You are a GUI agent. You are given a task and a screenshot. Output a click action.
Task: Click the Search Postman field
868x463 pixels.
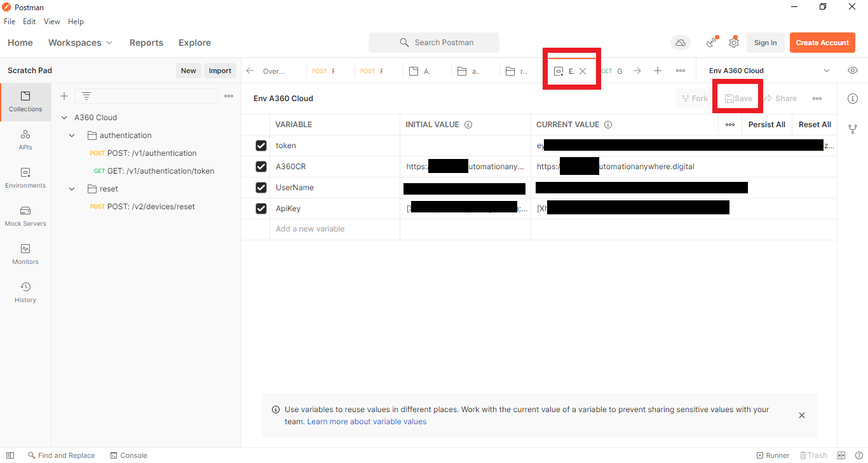pos(434,43)
